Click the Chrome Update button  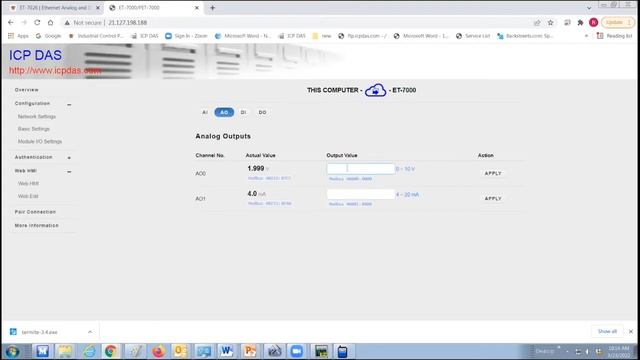[618, 22]
